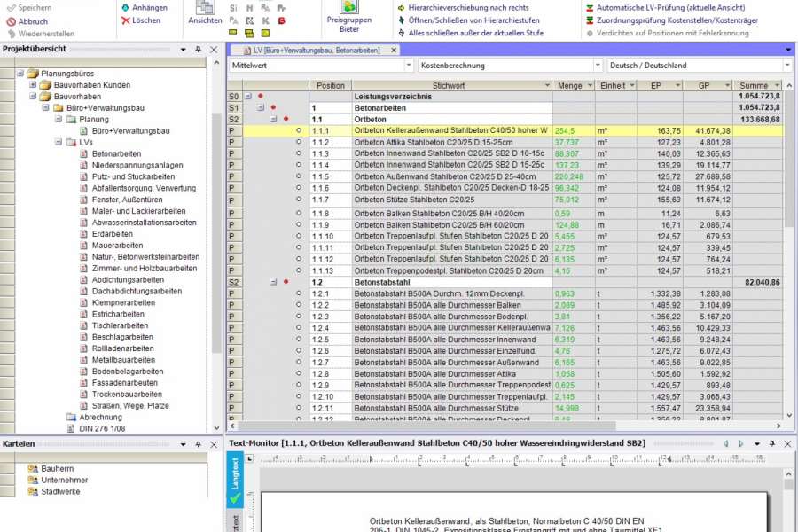Click the red Abbruch cancel icon

12,21
